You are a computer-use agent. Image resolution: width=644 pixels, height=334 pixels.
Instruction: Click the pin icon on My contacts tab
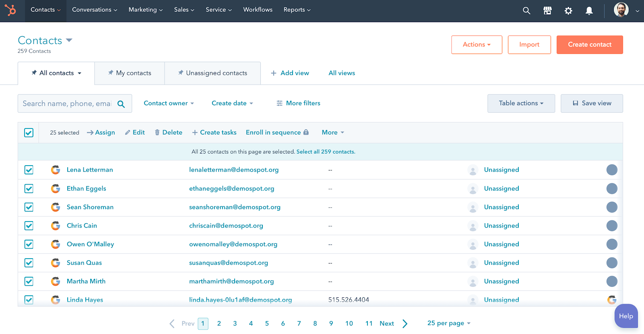coord(111,73)
